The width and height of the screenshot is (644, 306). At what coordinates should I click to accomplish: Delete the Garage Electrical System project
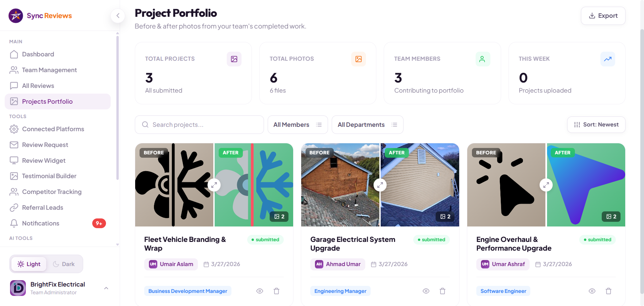click(442, 291)
